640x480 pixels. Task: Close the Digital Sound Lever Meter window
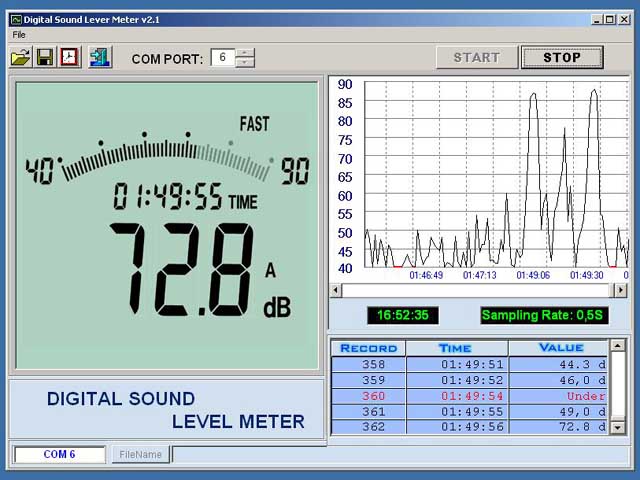click(x=624, y=20)
